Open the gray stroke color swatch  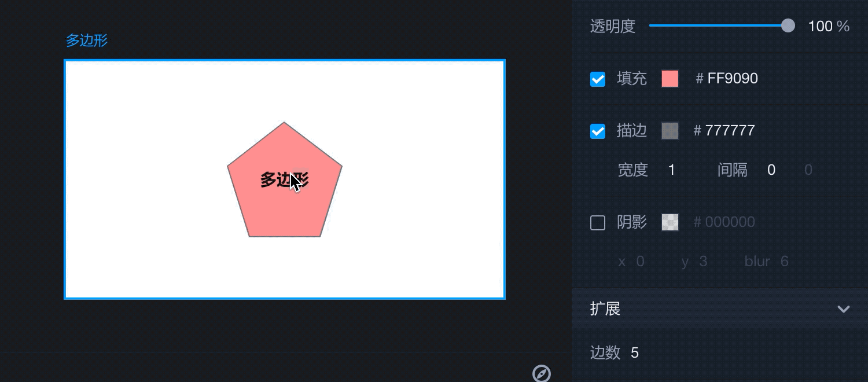[x=670, y=131]
